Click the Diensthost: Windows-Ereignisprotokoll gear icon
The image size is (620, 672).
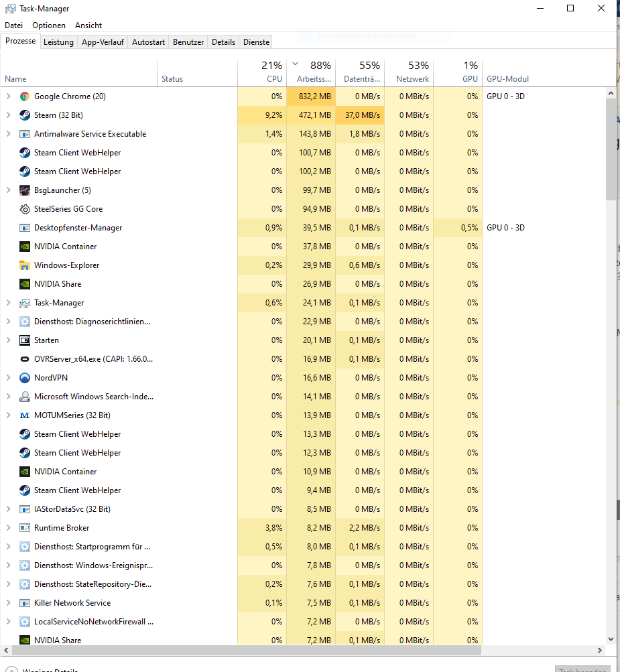pyautogui.click(x=25, y=565)
